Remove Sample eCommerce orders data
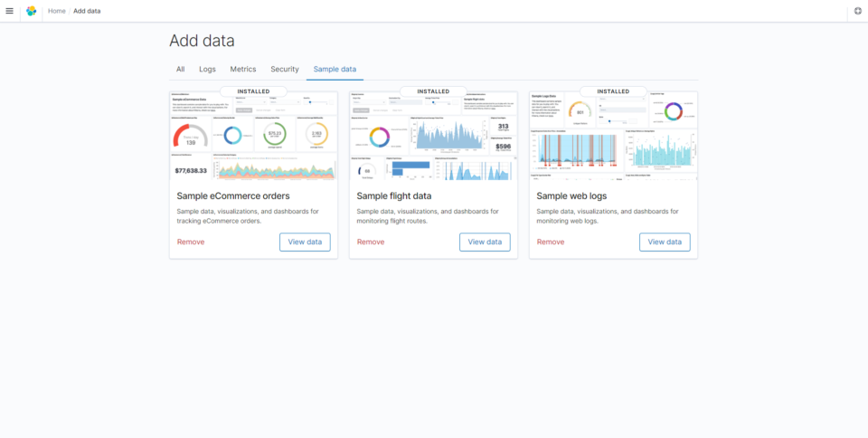 [191, 242]
